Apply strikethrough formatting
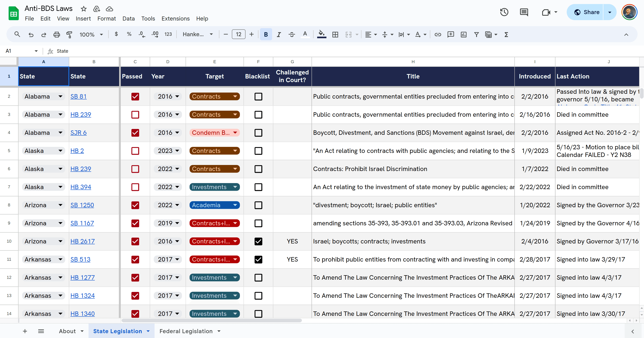 [292, 34]
